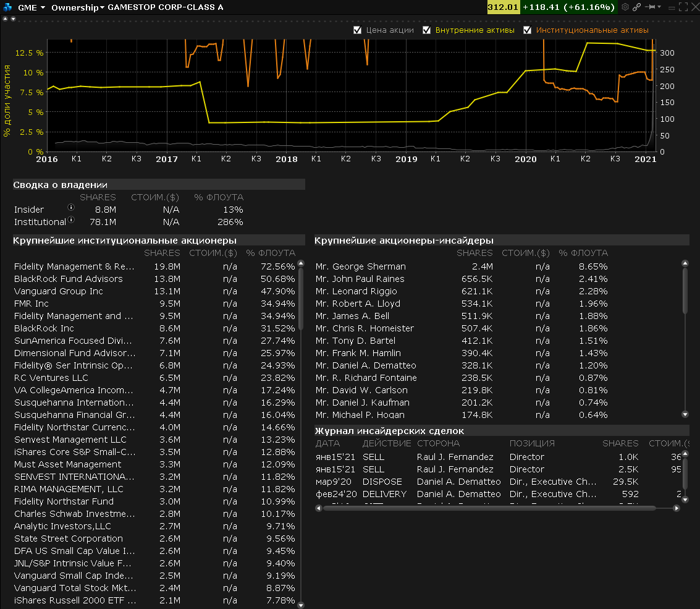Click the pin window icon

coord(651,7)
